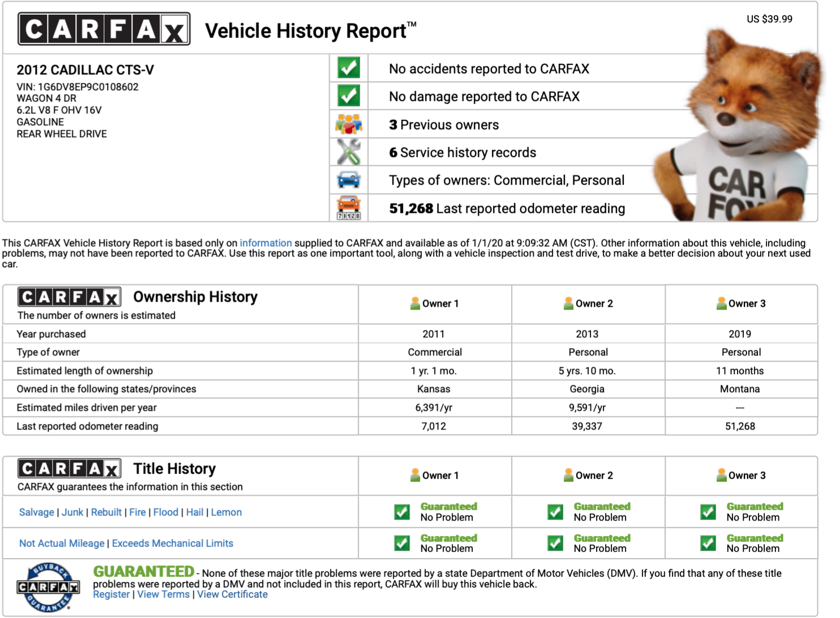Click Owner 1 Not Actual Mileage row checkmark

pyautogui.click(x=402, y=543)
